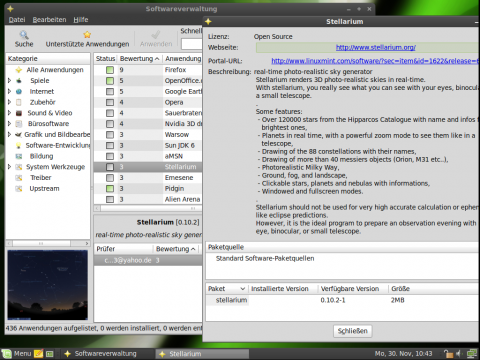Screen dimensions: 480x360
Task: Open the Hilfe menu
Action: coord(81,20)
